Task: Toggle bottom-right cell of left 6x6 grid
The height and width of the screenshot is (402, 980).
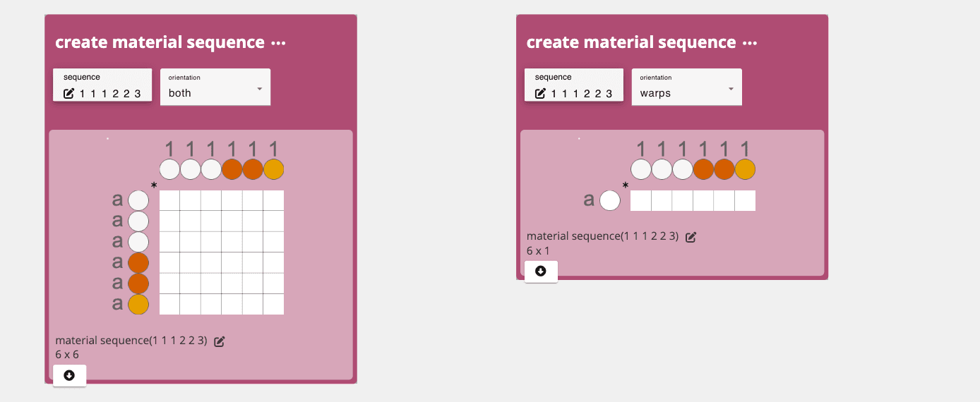Action: (274, 304)
